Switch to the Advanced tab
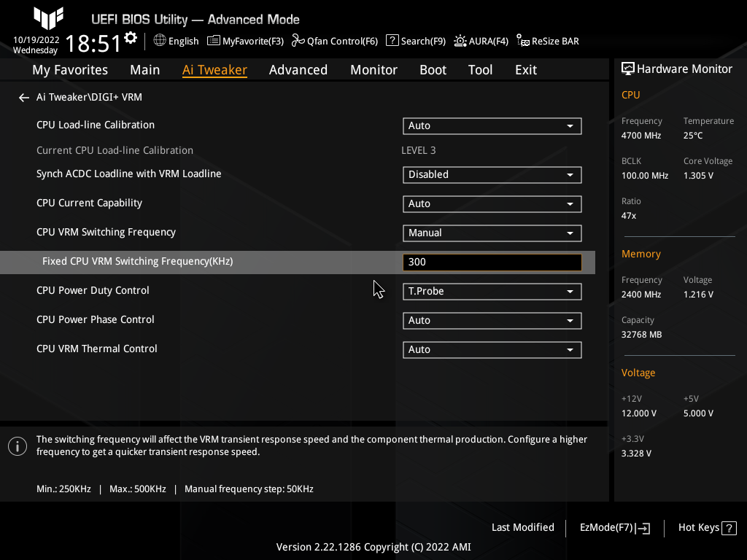The width and height of the screenshot is (747, 560). [x=298, y=69]
